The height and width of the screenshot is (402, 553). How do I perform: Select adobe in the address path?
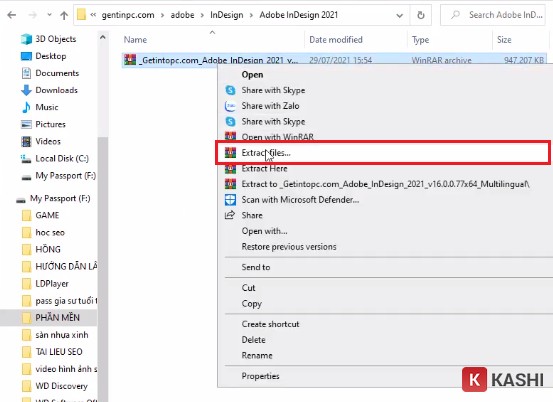tap(182, 15)
